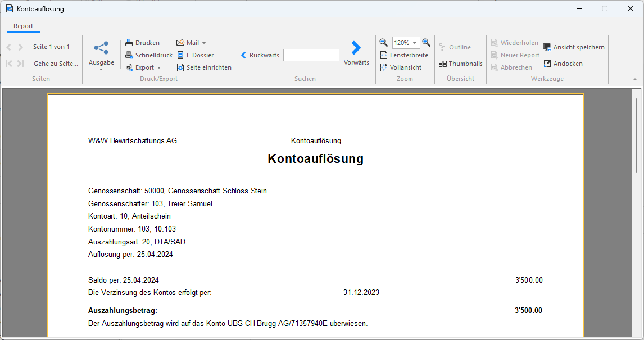The image size is (644, 340).
Task: Open the Export dropdown arrow
Action: [x=159, y=68]
